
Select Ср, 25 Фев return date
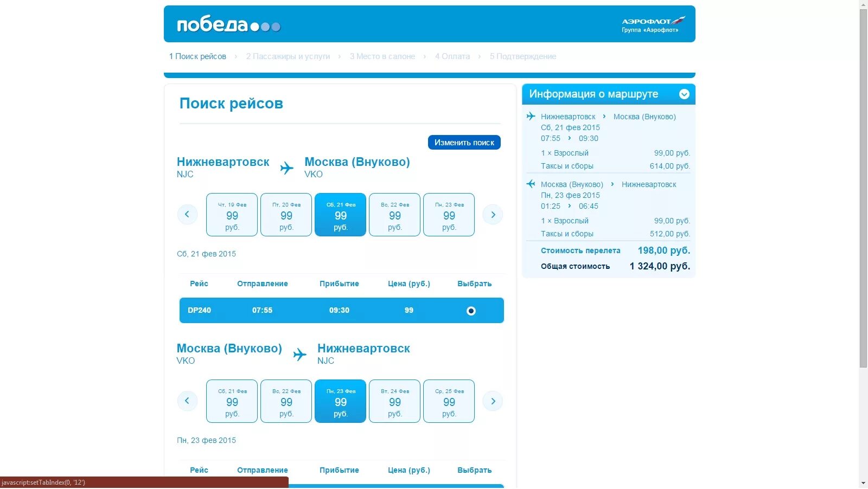(449, 401)
